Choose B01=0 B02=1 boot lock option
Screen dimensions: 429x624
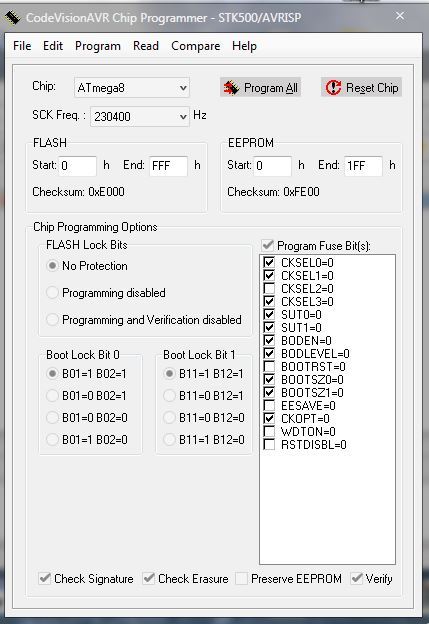[52, 396]
